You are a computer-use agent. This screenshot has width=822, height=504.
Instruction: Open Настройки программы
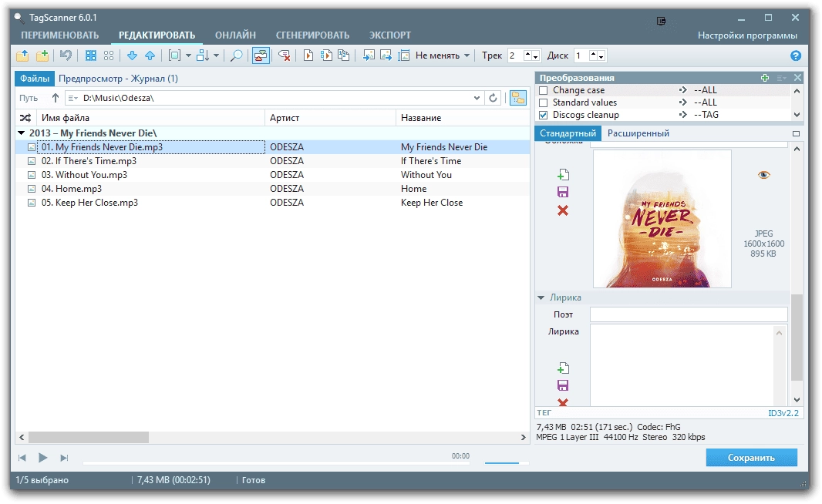pos(747,35)
